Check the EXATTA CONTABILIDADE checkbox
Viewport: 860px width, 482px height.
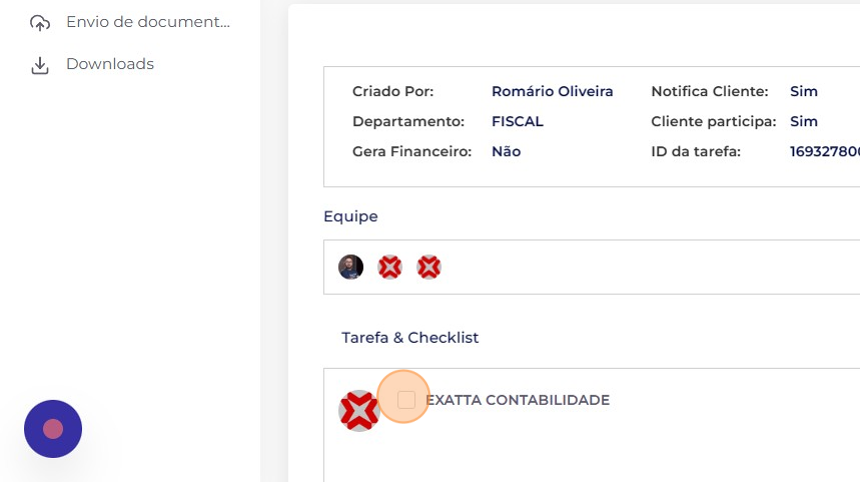pyautogui.click(x=406, y=400)
